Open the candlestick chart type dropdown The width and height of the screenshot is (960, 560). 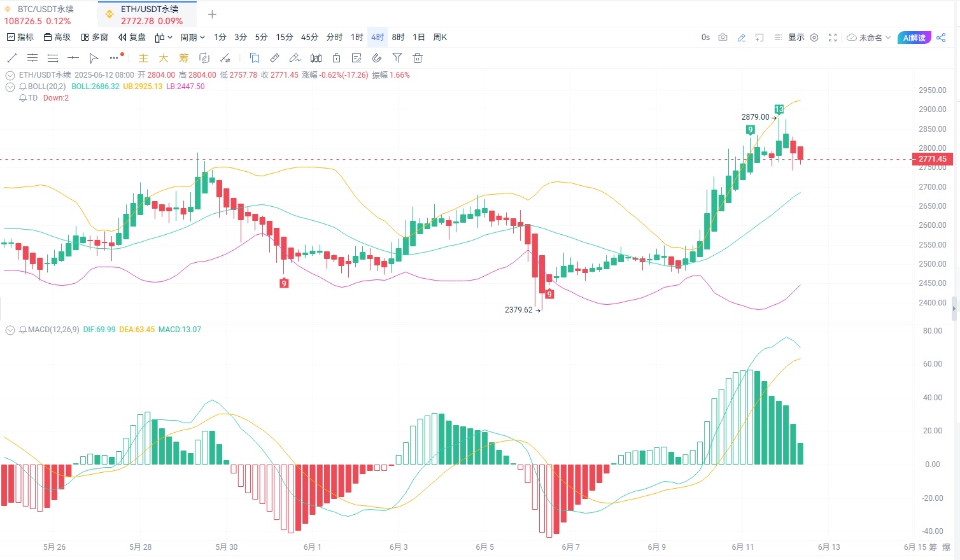(164, 38)
